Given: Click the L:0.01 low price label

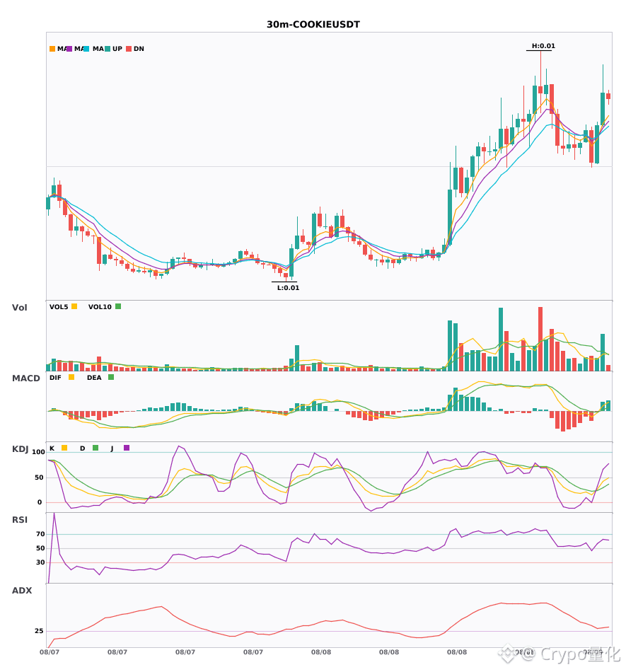Looking at the screenshot, I should pos(288,288).
